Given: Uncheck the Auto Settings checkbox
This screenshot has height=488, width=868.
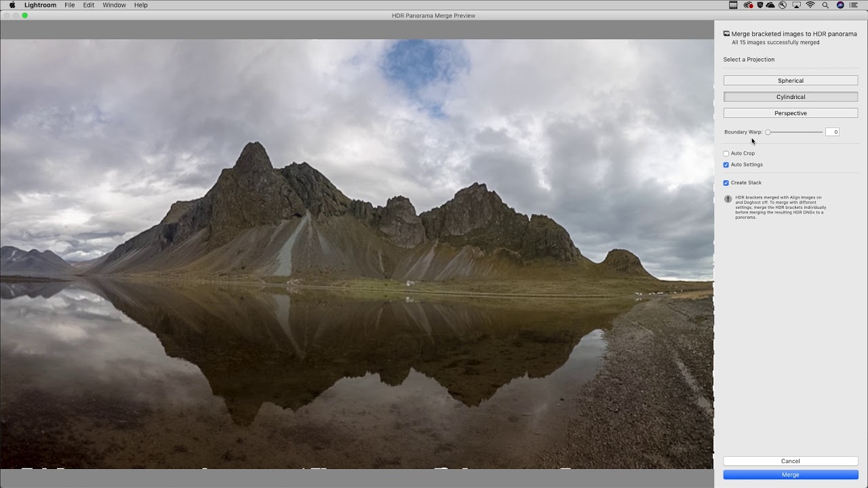Looking at the screenshot, I should tap(726, 165).
